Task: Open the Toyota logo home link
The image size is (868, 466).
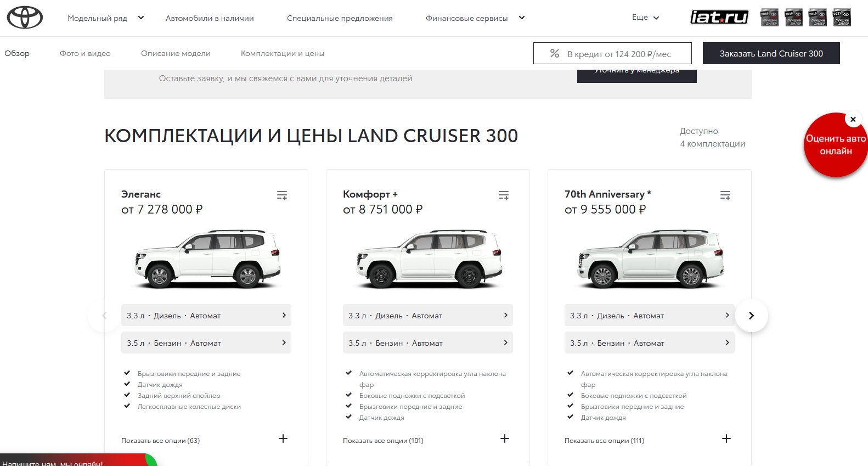Action: 25,18
